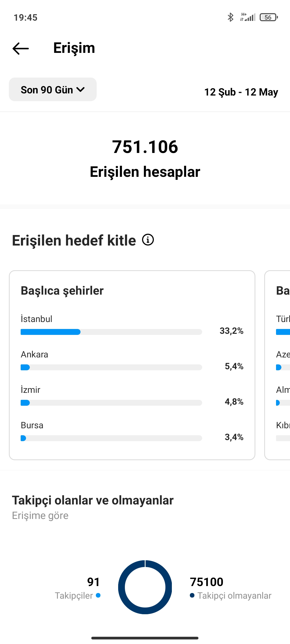
Task: Select the 12 Şub - 12 May date range
Action: 241,92
